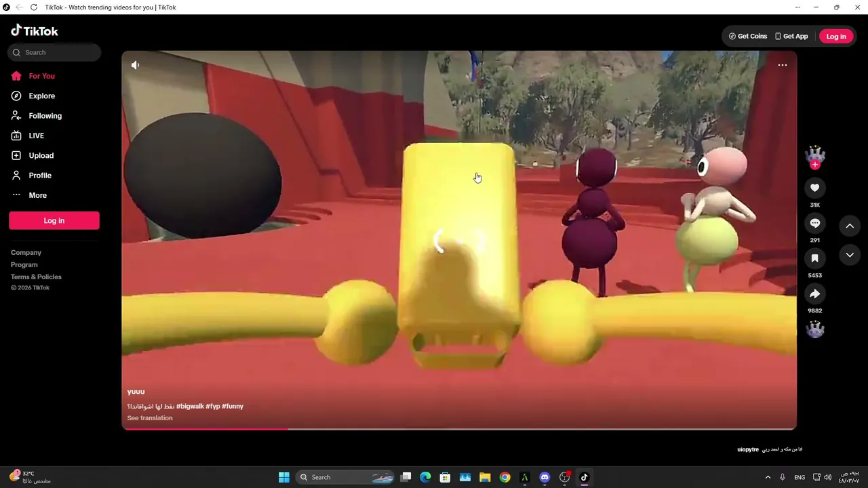
Task: Click the #funny hashtag
Action: click(x=233, y=407)
